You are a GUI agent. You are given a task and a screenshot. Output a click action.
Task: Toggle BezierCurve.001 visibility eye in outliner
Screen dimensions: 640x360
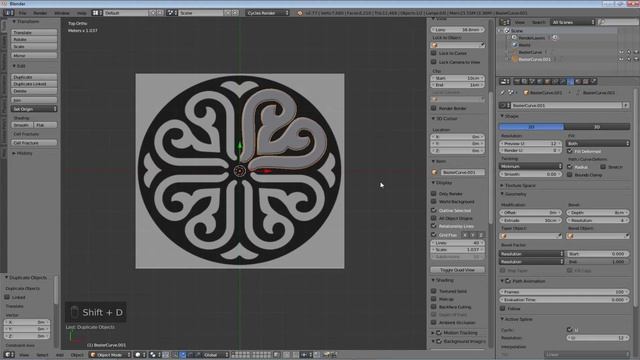coord(621,59)
